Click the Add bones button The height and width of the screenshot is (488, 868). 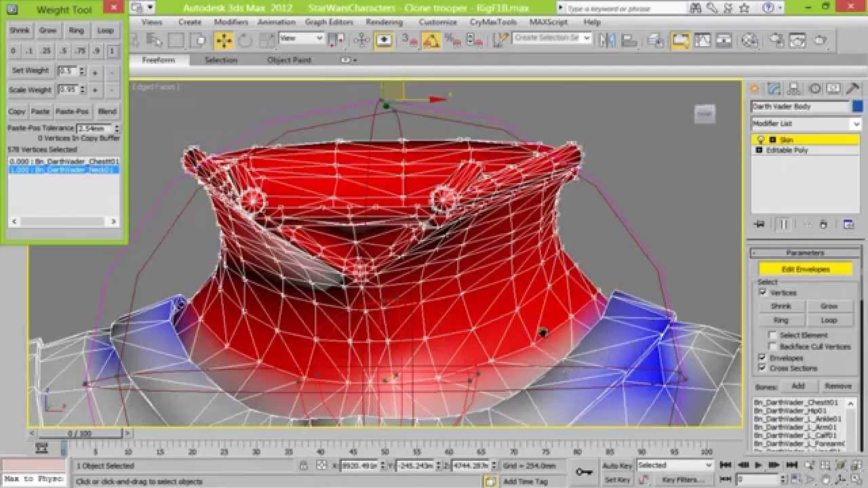tap(797, 386)
